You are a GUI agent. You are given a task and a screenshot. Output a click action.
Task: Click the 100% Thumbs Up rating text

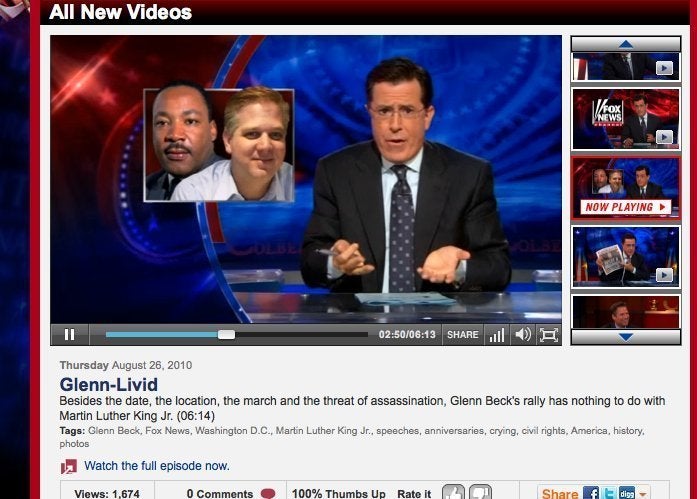coord(339,494)
